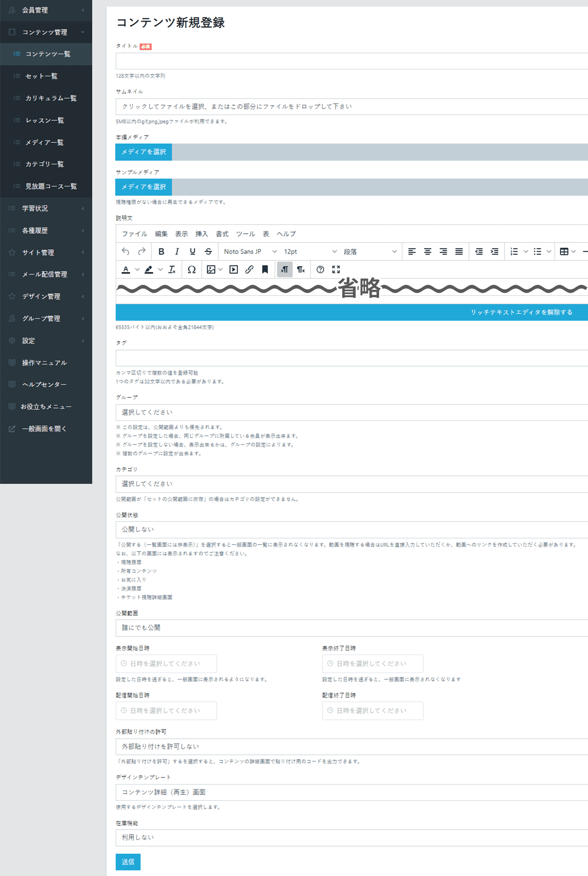Open the デザインテンプレート dropdown
588x876 pixels.
pyautogui.click(x=352, y=792)
